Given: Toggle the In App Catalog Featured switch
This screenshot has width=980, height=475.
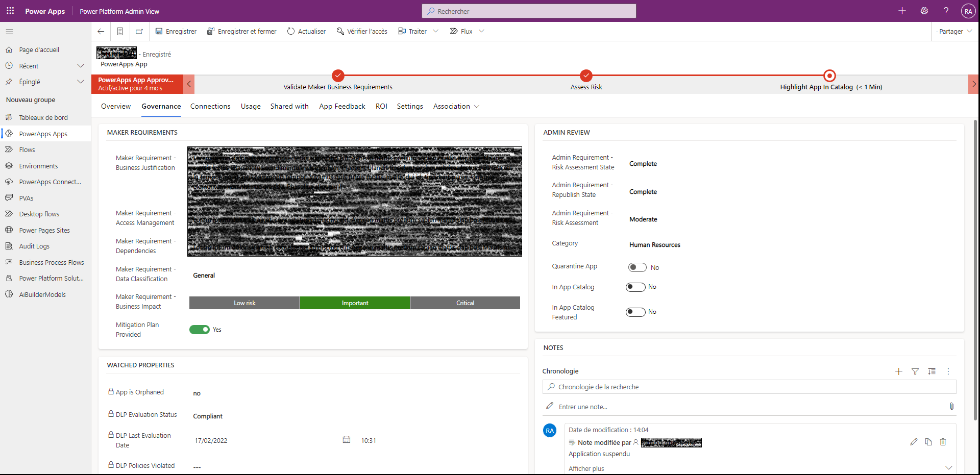Looking at the screenshot, I should (x=635, y=312).
